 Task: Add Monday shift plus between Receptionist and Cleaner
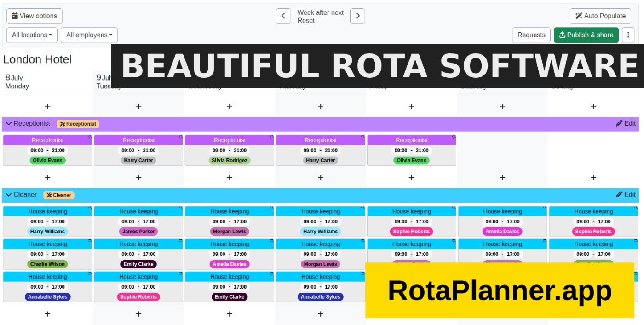point(47,177)
